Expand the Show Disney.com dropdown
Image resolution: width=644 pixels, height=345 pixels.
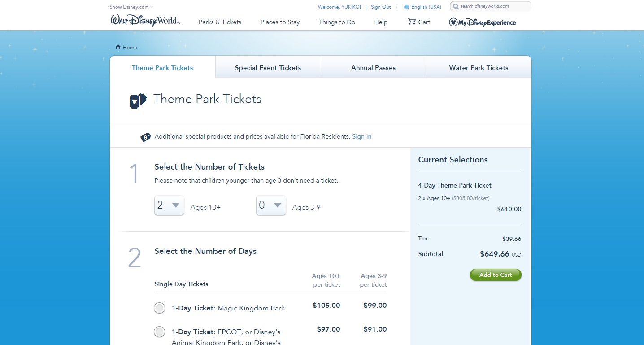[x=131, y=7]
